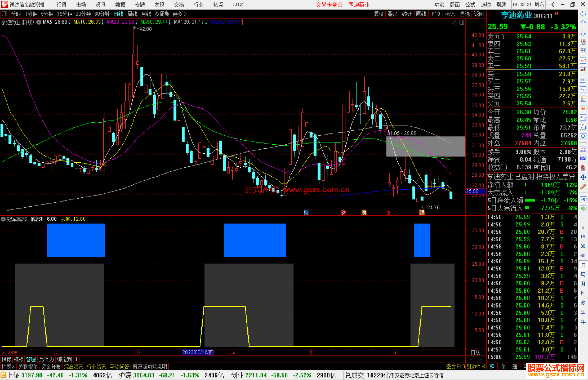Screen dimensions: 588x380
Task: Expand the 更多 periods list
Action: click(x=179, y=14)
